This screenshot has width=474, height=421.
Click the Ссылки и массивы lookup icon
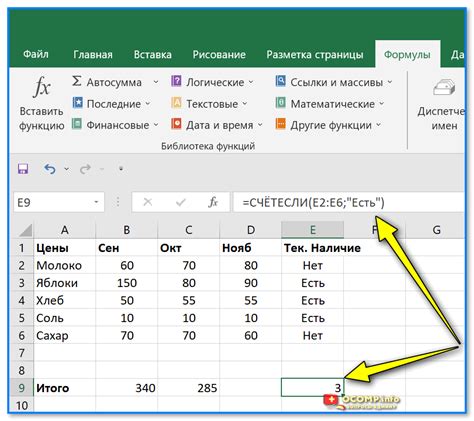coord(280,81)
